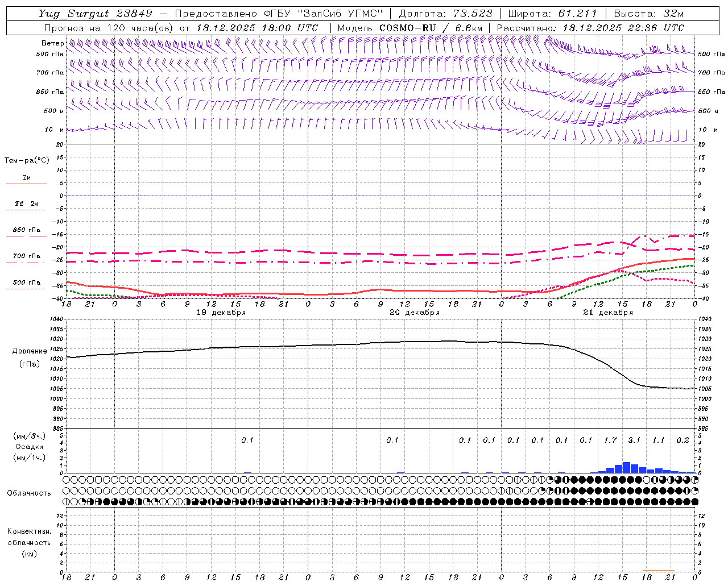Click the 21 декабря date label
This screenshot has width=728, height=582.
(x=608, y=313)
